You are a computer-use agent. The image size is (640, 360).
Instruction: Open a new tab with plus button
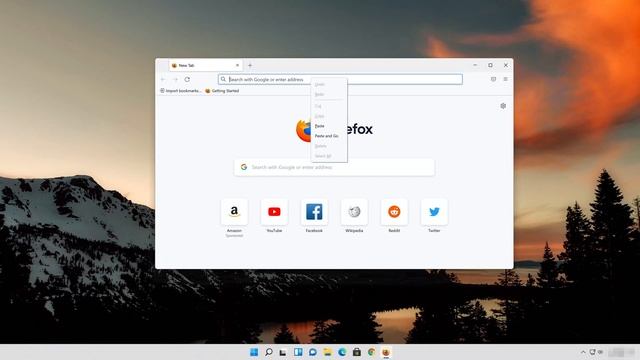pyautogui.click(x=250, y=65)
